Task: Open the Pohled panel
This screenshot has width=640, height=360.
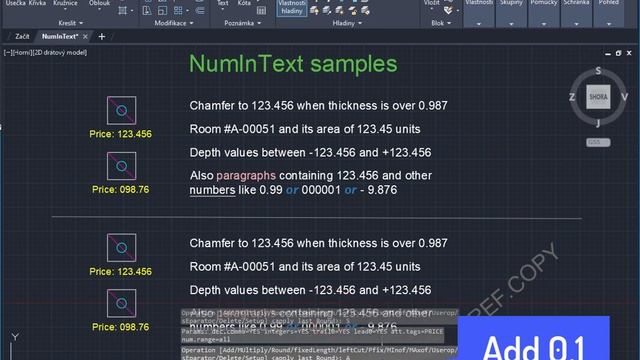Action: click(609, 13)
